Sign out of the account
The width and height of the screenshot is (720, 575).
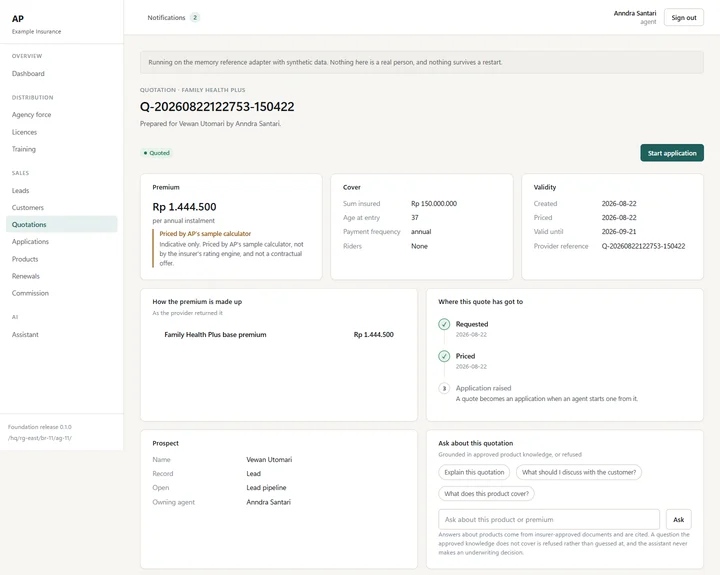click(x=684, y=17)
